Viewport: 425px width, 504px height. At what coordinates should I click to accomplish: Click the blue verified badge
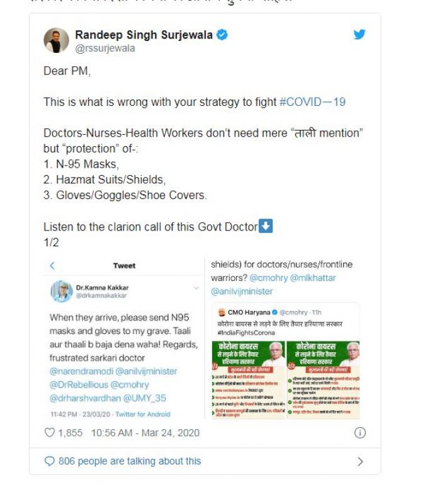222,35
